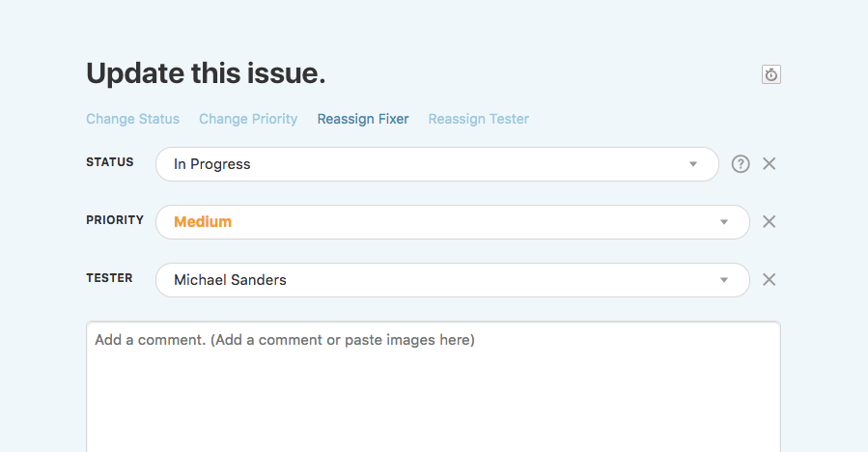Image resolution: width=868 pixels, height=452 pixels.
Task: Click the TESTER field label
Action: pos(109,278)
